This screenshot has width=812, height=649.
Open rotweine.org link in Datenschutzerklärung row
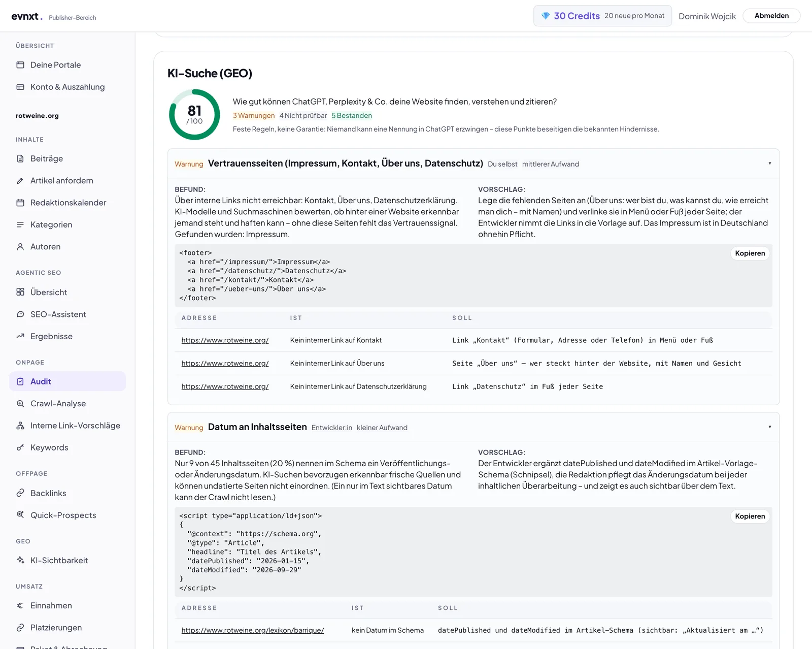tap(225, 386)
